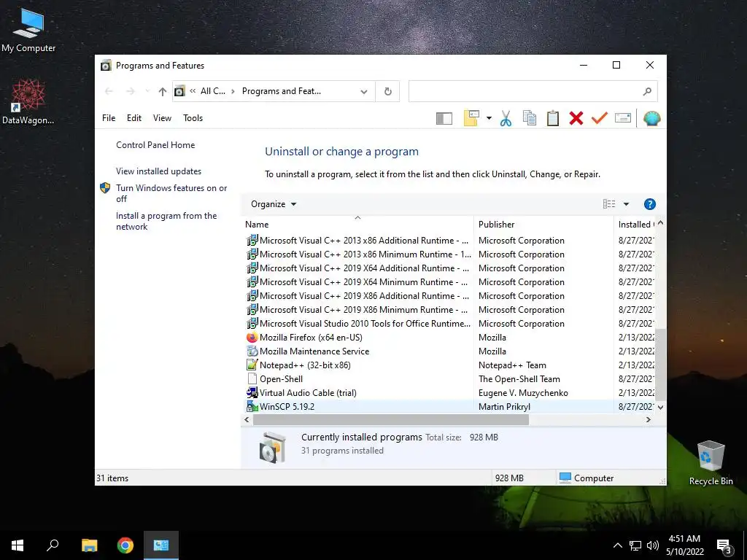Click the Firefox icon in the program list
Screen dimensions: 747x560
(x=252, y=338)
